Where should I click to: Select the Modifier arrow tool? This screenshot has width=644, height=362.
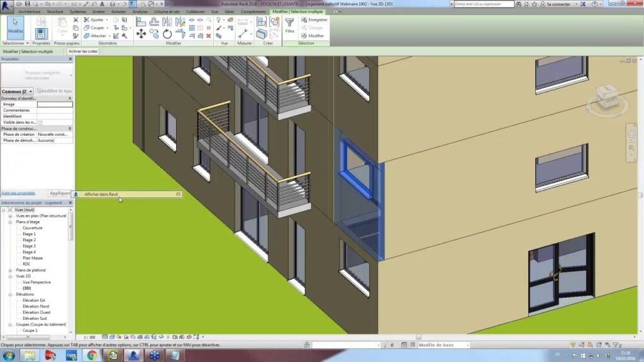(15, 26)
